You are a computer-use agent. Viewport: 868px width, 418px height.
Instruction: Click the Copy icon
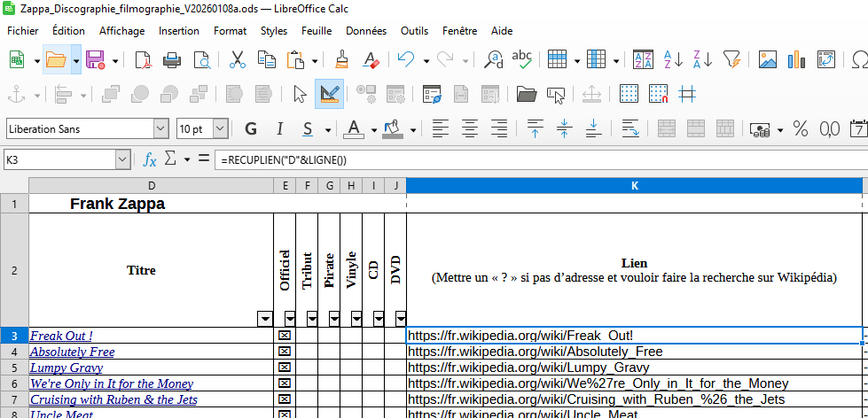click(267, 59)
